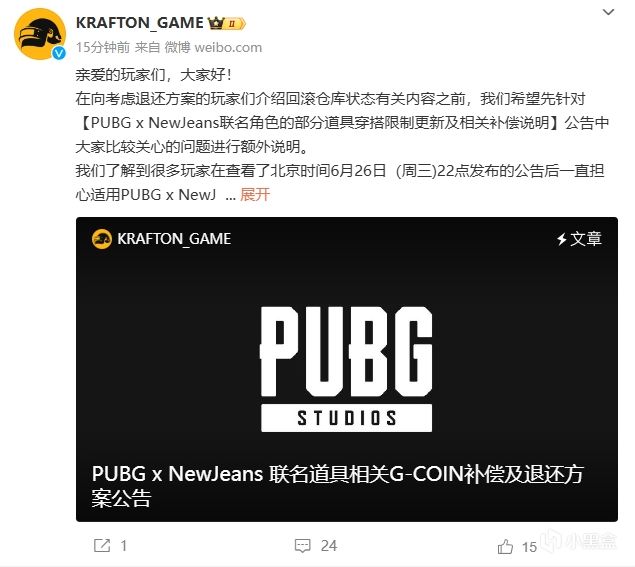Image resolution: width=635 pixels, height=567 pixels.
Task: Click the lightning 文章 article badge
Action: [580, 239]
